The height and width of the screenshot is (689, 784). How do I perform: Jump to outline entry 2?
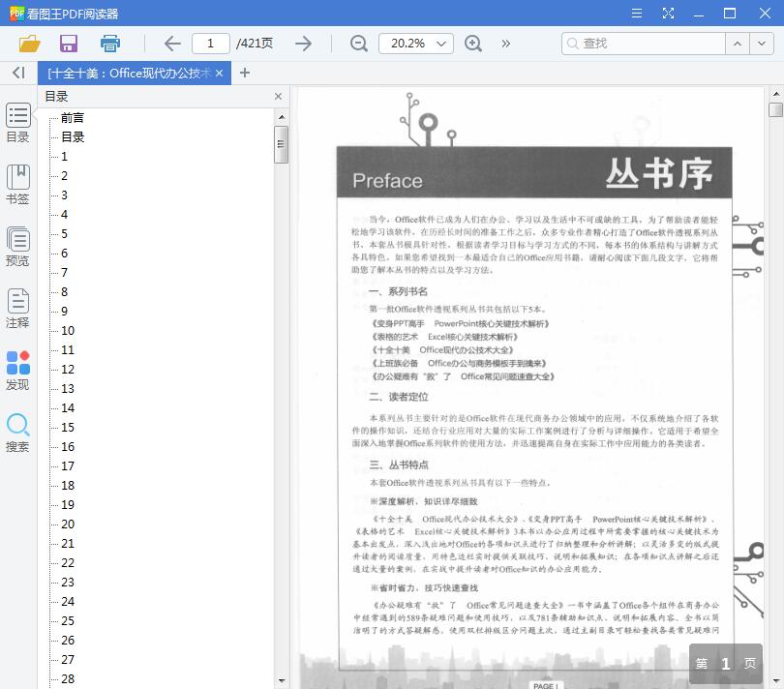(64, 176)
